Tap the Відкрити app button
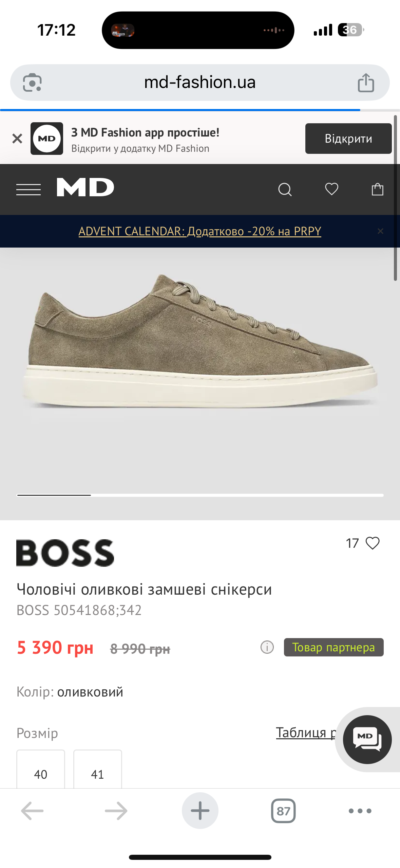 [x=348, y=139]
